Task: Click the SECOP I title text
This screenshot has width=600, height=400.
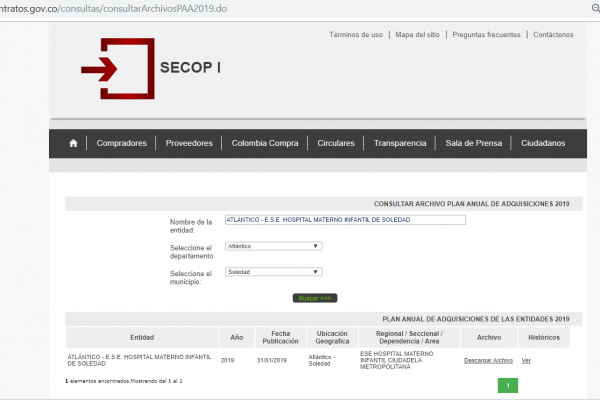Action: (190, 68)
